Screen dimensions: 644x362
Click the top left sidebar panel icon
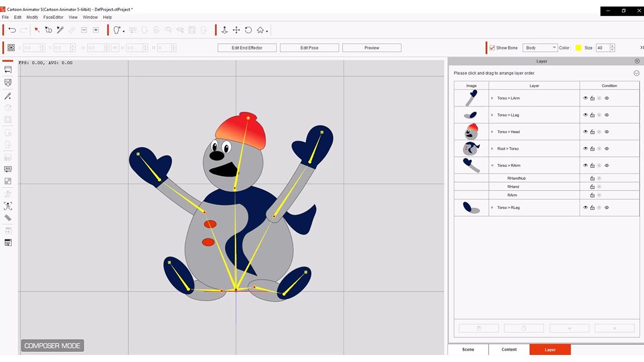(8, 70)
